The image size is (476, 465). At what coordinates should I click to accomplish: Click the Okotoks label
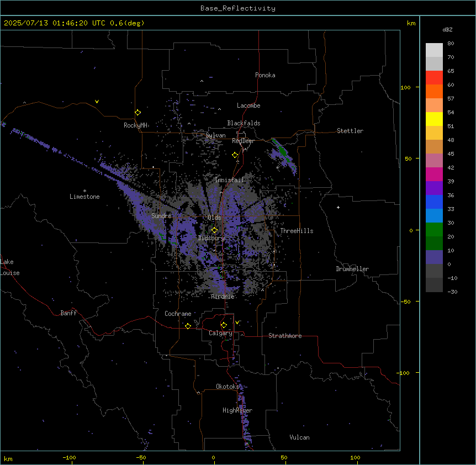[x=228, y=387]
